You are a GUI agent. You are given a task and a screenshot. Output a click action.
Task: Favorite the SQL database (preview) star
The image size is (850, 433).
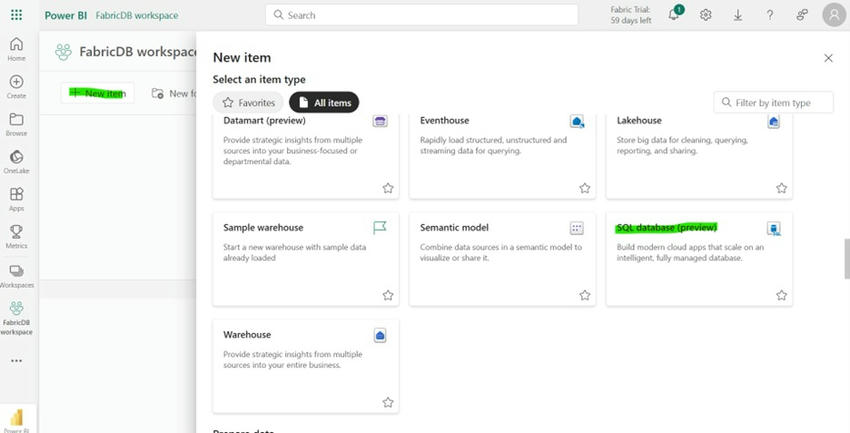point(781,295)
